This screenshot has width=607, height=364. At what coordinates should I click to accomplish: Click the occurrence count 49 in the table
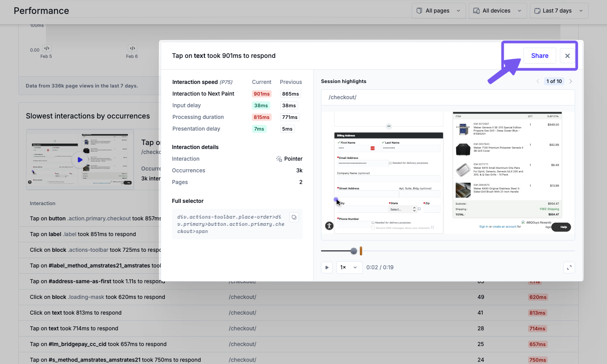[x=481, y=297]
